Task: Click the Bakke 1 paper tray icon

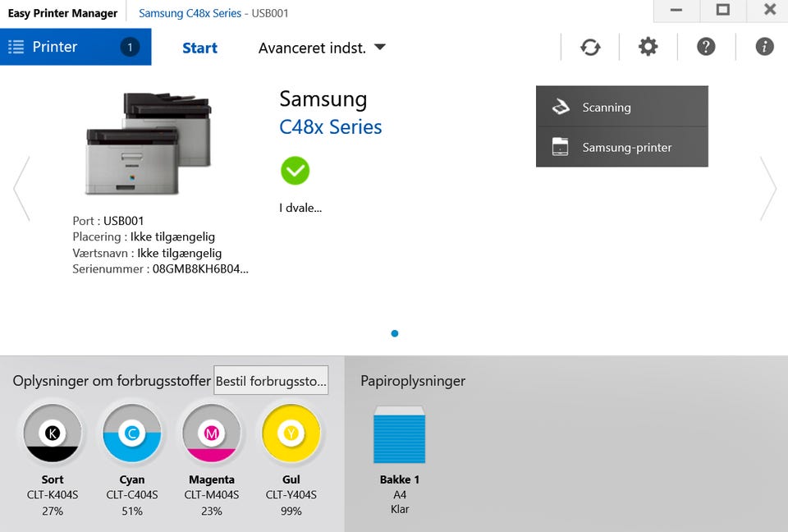Action: [x=400, y=435]
